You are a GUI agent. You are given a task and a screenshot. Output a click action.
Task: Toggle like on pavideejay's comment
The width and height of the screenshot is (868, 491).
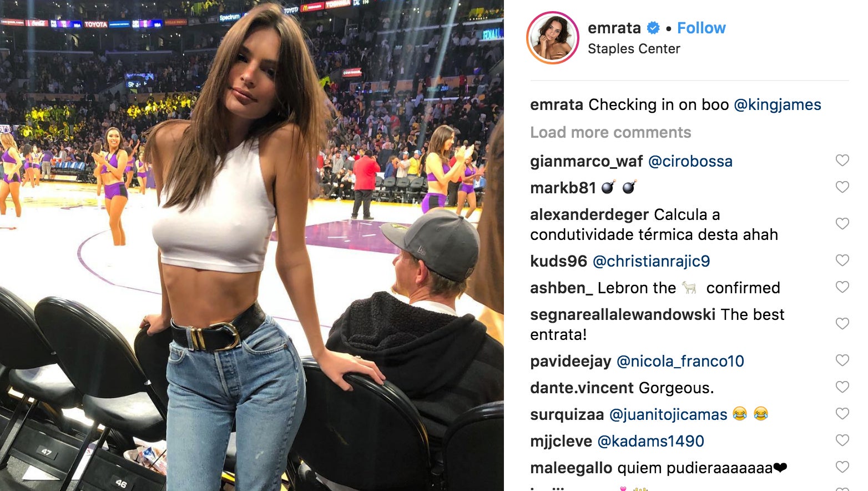click(x=842, y=360)
